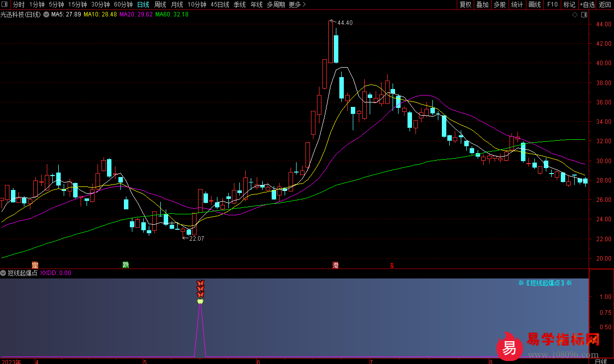
Task: Click the 44.40 high price label
Action: (345, 23)
